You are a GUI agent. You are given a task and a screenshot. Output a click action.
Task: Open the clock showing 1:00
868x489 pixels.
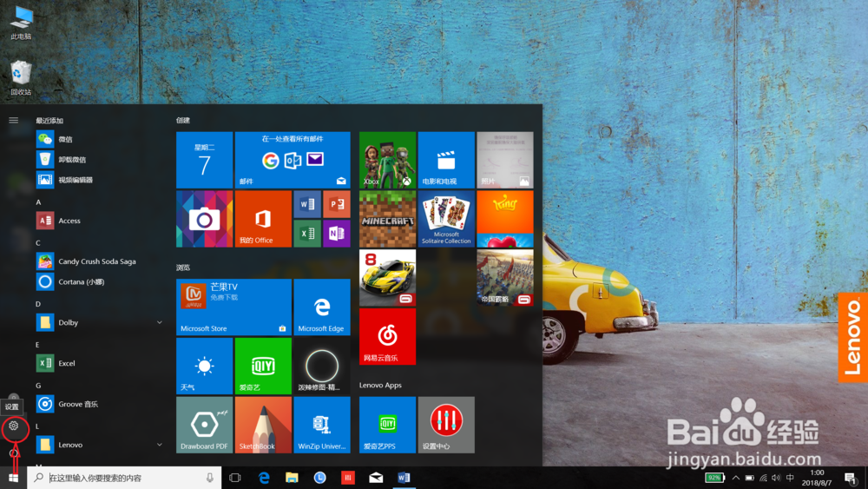(x=817, y=478)
